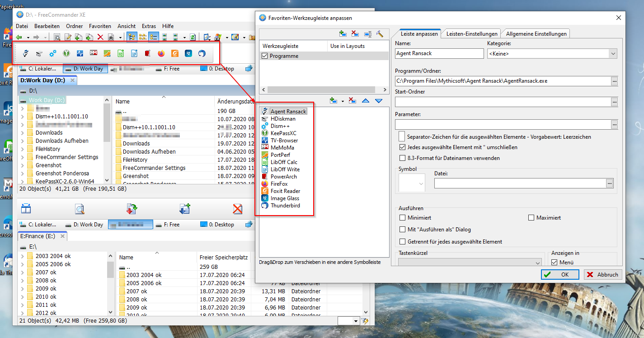Expand the FileHistory folder in the tree
The width and height of the screenshot is (644, 338).
pos(23,149)
